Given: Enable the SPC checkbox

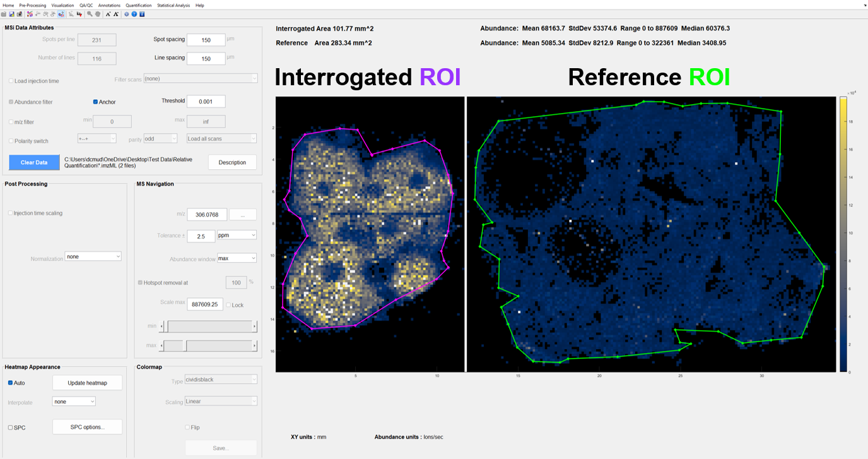Looking at the screenshot, I should 11,427.
